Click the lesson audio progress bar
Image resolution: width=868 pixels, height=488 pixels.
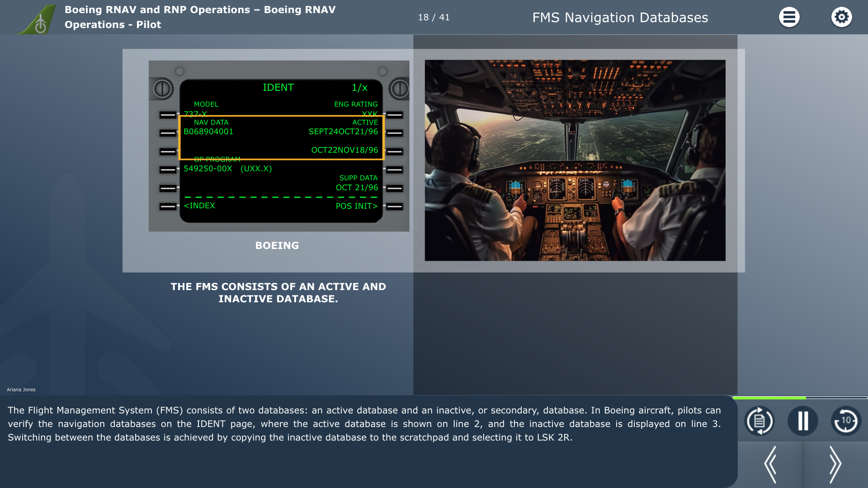coord(800,398)
